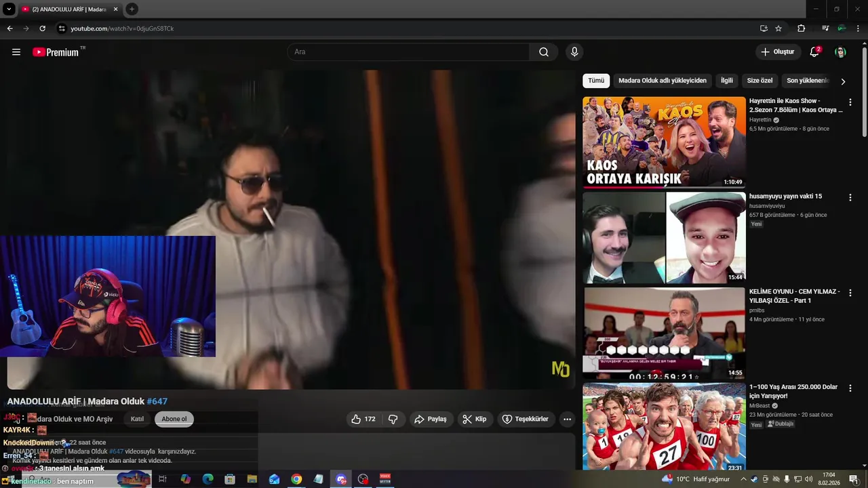The width and height of the screenshot is (868, 488).
Task: Focus the Ara search field
Action: point(408,52)
